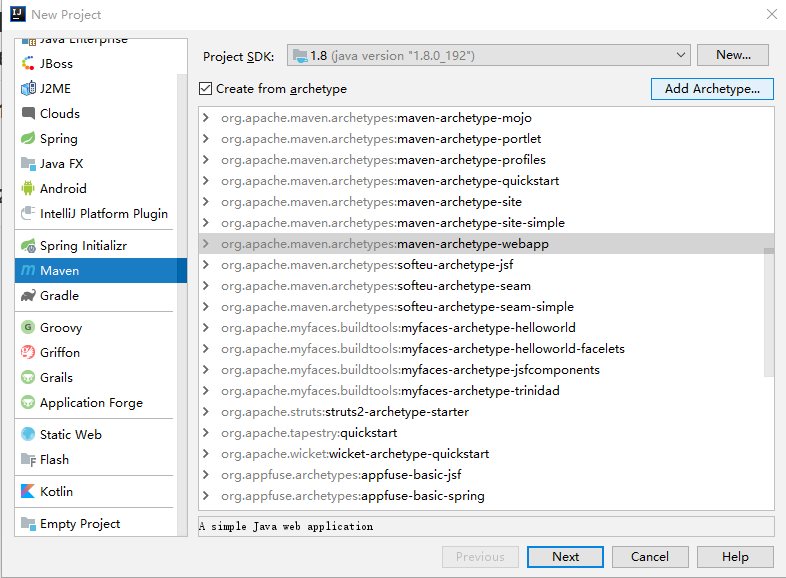786x578 pixels.
Task: Select myfaces-archetype-helloworld-facelets row
Action: tap(486, 349)
